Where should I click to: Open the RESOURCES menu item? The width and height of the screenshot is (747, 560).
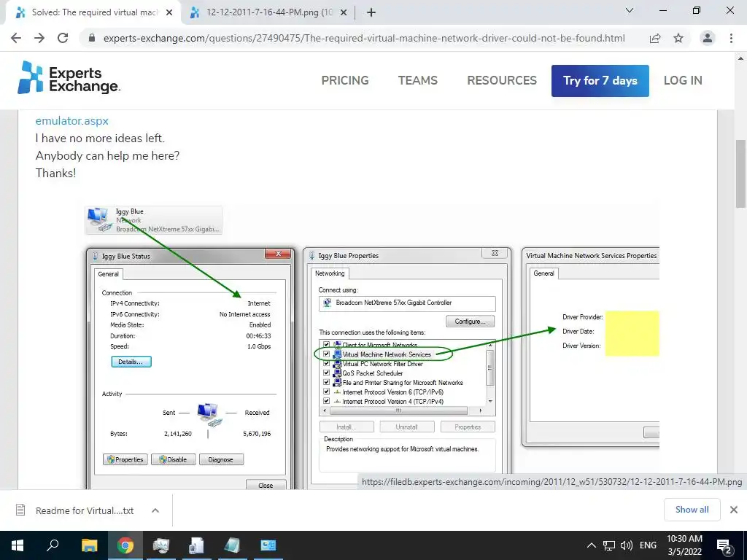coord(502,80)
